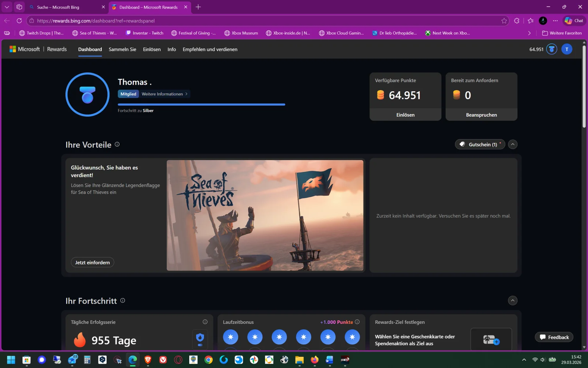The height and width of the screenshot is (368, 588).
Task: Click the Sea of Thieves promotional image
Action: (265, 215)
